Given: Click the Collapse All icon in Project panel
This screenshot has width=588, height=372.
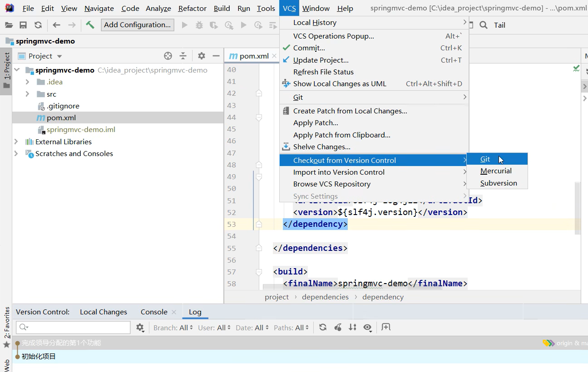Looking at the screenshot, I should (183, 56).
